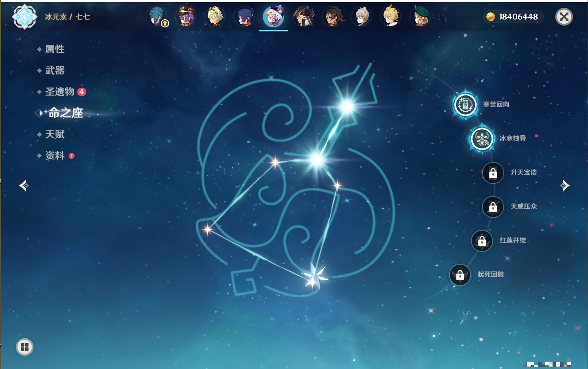Select the highlighted Qiqi avatar

pyautogui.click(x=274, y=17)
